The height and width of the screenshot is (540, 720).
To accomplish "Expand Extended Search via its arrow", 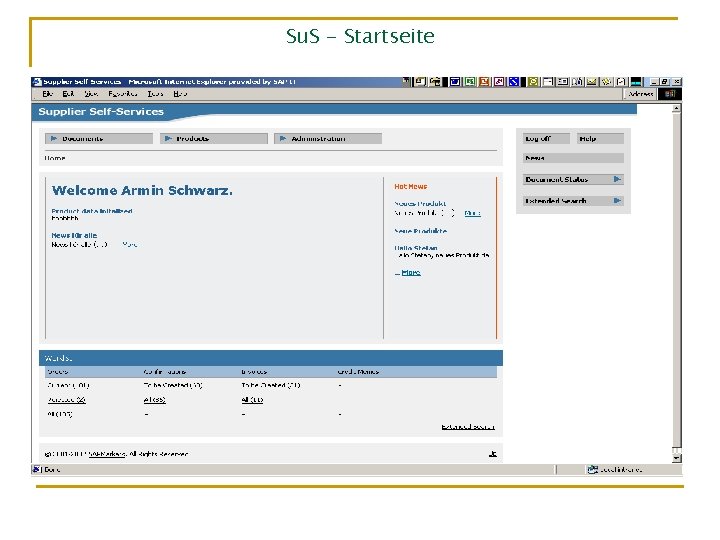I will click(x=618, y=201).
